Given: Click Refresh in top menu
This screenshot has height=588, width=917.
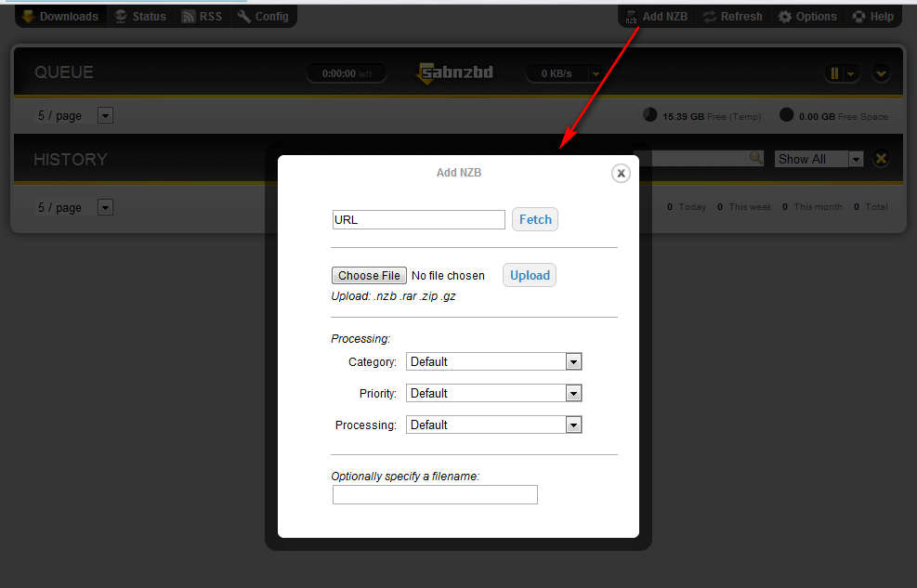Looking at the screenshot, I should [x=733, y=17].
